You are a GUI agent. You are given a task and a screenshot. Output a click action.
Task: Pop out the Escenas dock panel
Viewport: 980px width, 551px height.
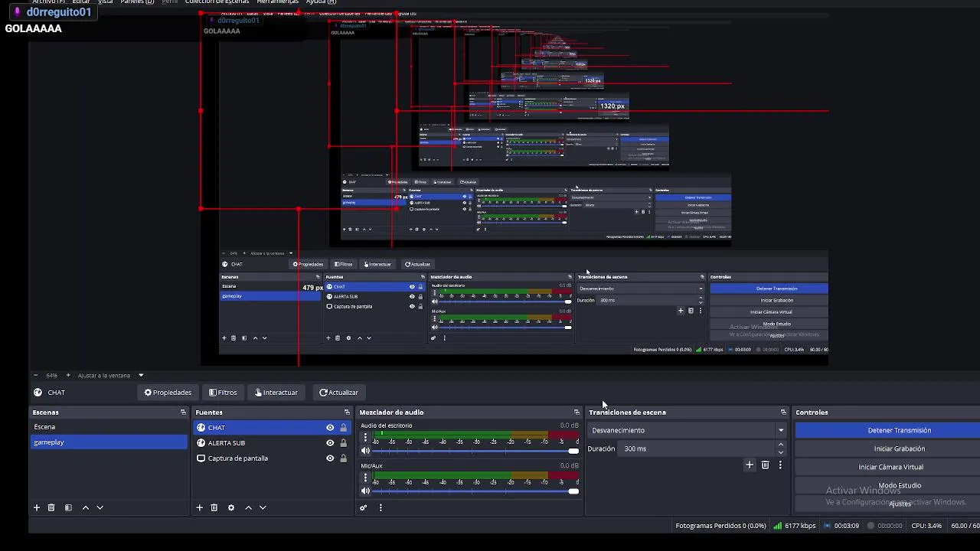coord(183,412)
